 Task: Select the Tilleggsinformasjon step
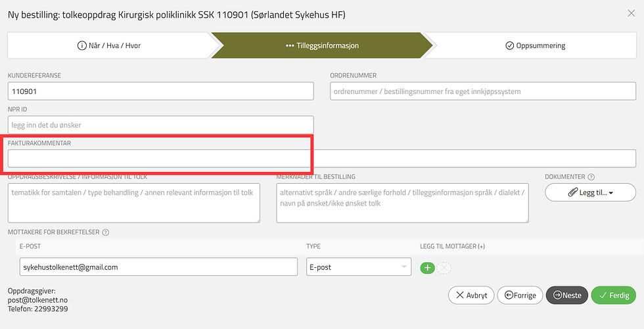click(322, 45)
